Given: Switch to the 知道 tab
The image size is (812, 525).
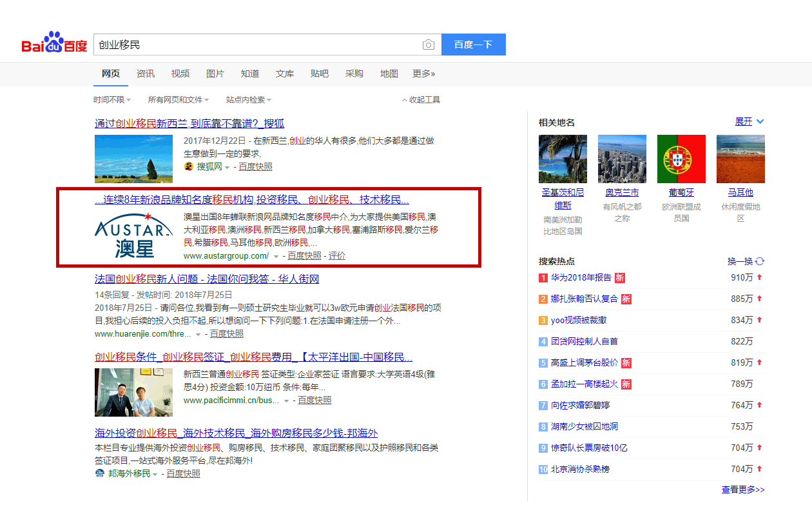Looking at the screenshot, I should 250,74.
